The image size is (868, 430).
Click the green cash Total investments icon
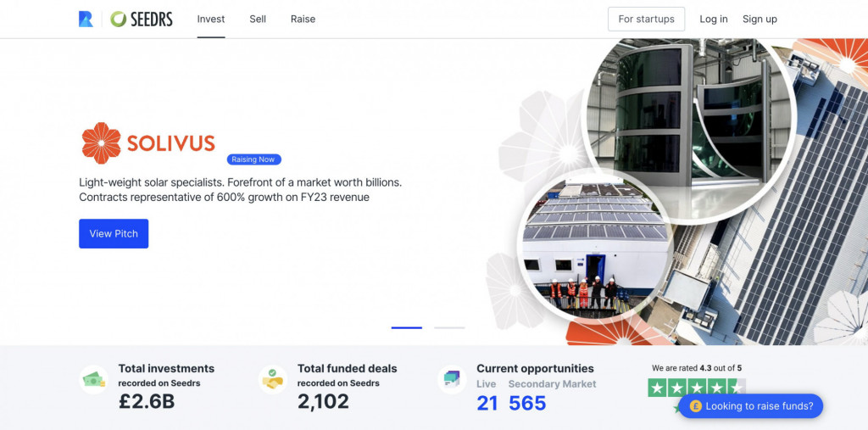pyautogui.click(x=93, y=380)
